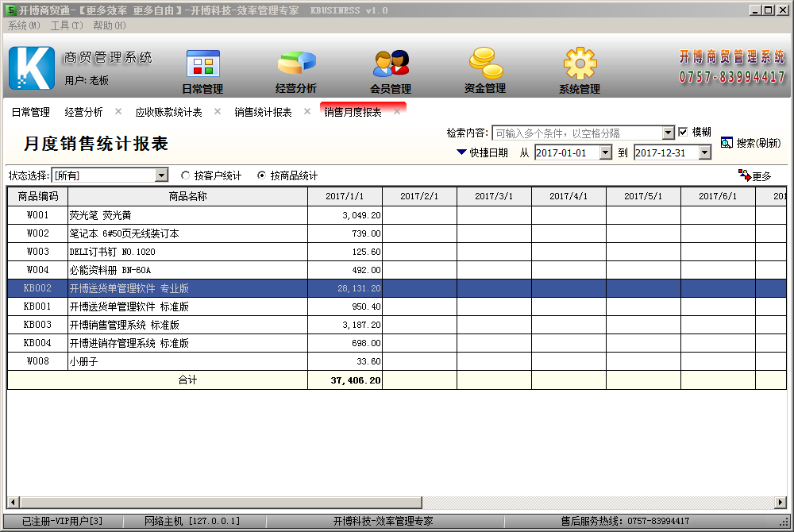The width and height of the screenshot is (794, 532).
Task: Select the row 开博送货单管理软件 专业版
Action: tap(396, 288)
